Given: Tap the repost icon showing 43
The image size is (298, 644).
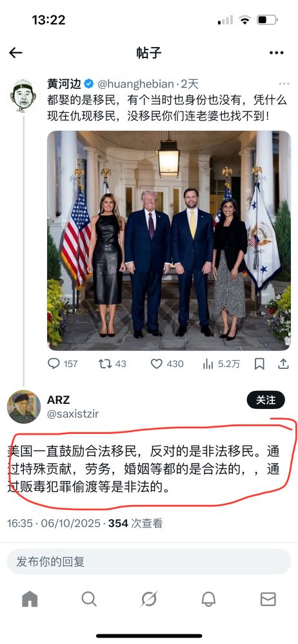Looking at the screenshot, I should tap(105, 363).
